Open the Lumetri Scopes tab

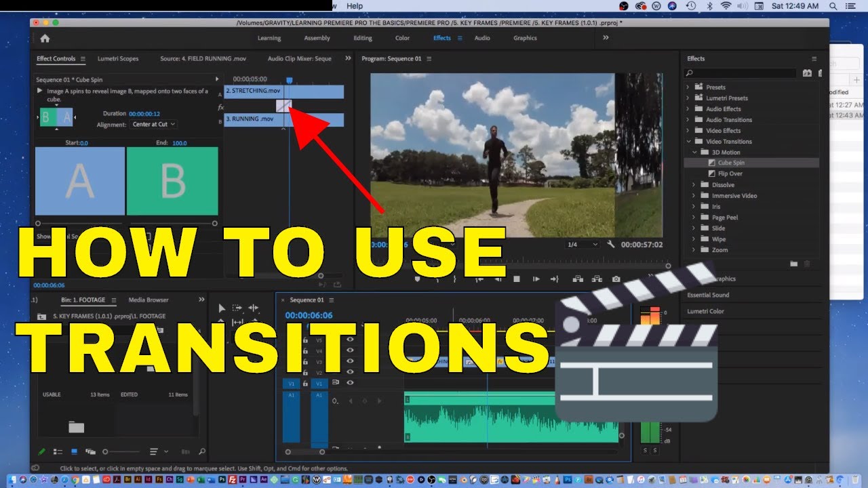point(118,59)
